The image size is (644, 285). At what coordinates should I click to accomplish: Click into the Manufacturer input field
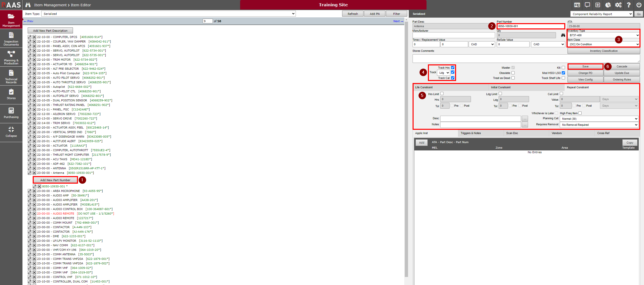tap(453, 35)
